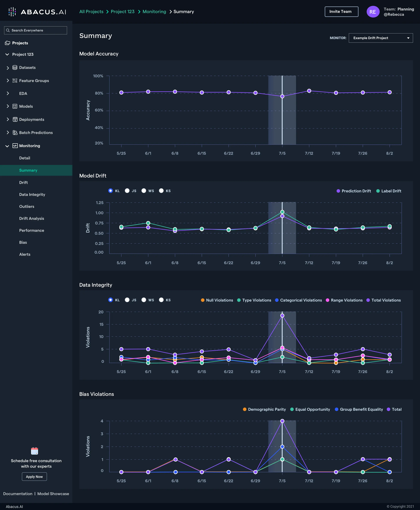Click the Apply Now button
The width and height of the screenshot is (420, 510).
click(34, 477)
